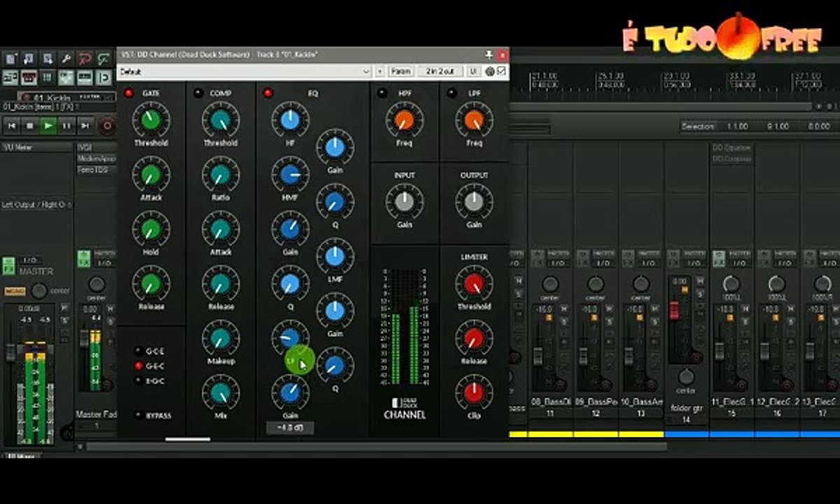Screen dimensions: 840x504
Task: Adjust the COMP Ratio knob
Action: 220,174
